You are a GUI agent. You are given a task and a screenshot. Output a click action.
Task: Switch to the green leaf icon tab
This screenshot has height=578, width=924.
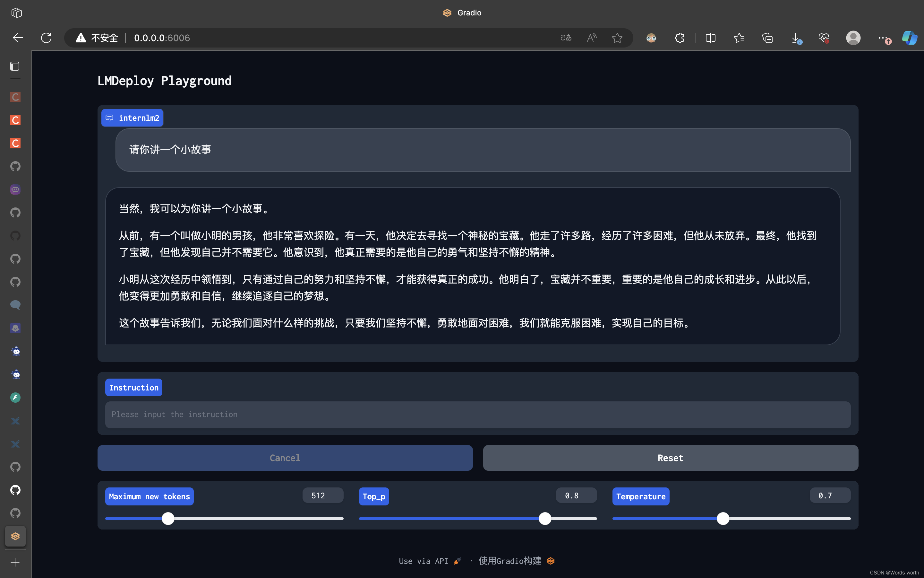pos(15,397)
